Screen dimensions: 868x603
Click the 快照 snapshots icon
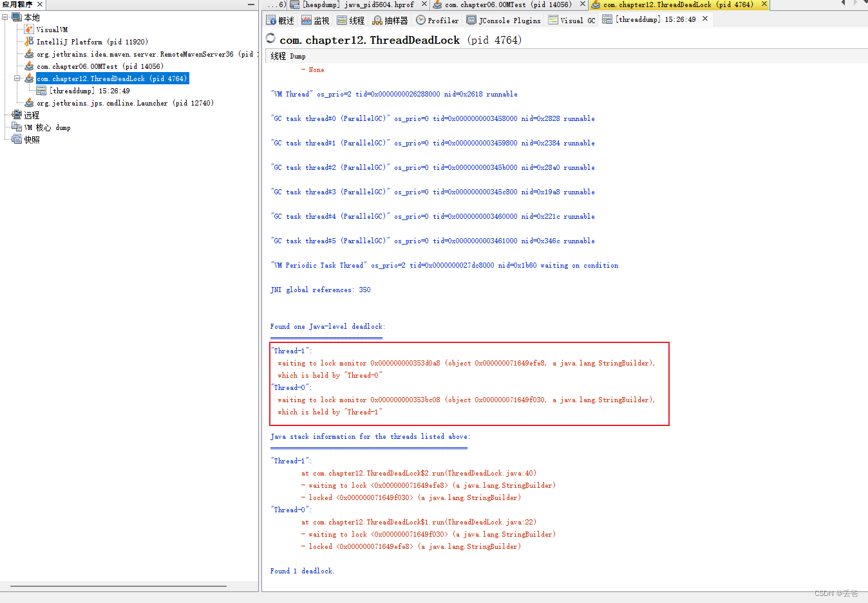click(x=17, y=140)
